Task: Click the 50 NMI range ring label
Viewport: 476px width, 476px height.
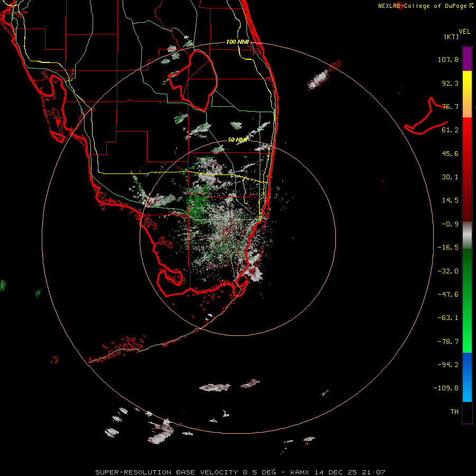Action: [x=237, y=140]
